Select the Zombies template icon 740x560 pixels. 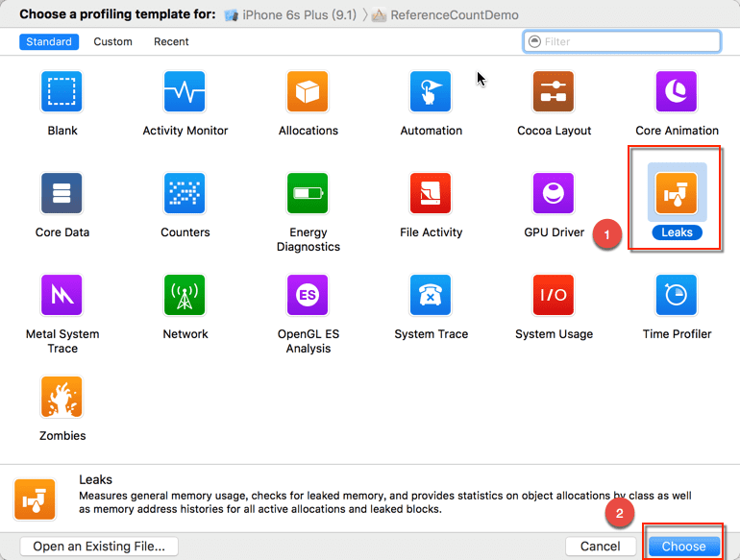click(62, 397)
